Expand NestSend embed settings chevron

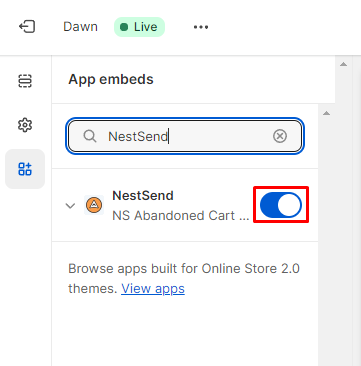(x=70, y=206)
